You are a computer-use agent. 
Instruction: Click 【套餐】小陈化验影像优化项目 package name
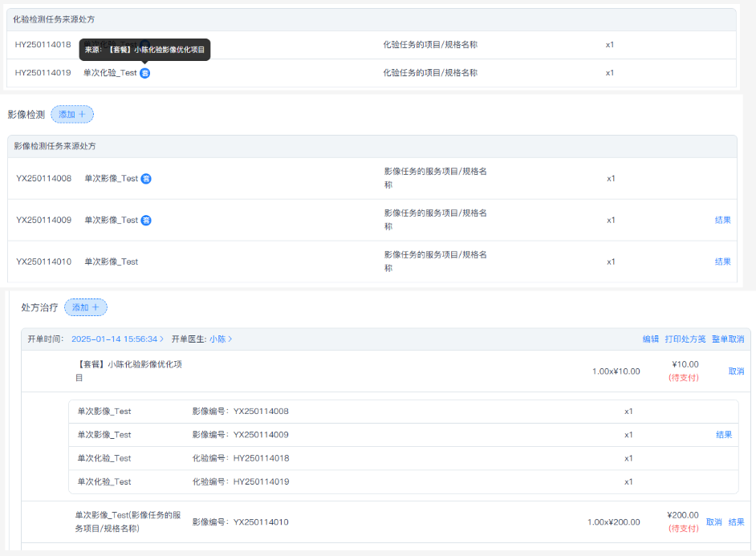coord(128,371)
